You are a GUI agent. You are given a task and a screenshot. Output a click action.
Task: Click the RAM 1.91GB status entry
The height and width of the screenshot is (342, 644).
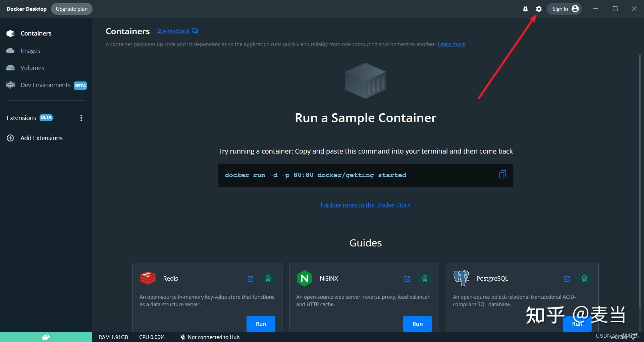[x=113, y=337]
